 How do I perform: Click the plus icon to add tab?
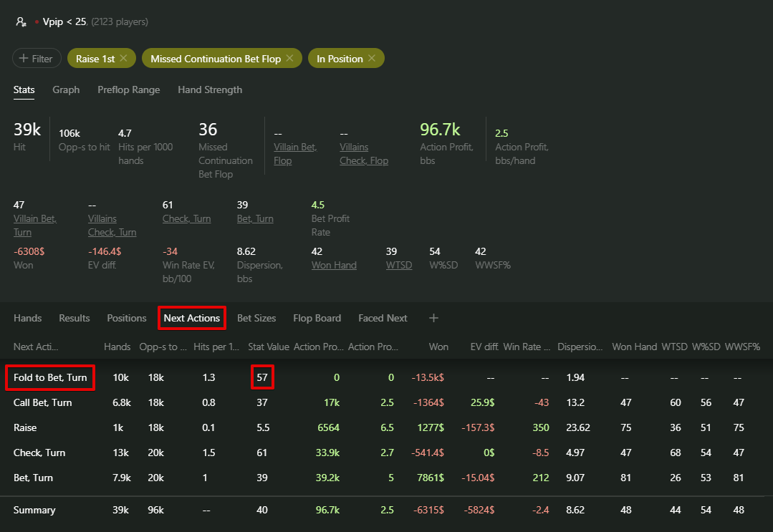[x=433, y=318]
